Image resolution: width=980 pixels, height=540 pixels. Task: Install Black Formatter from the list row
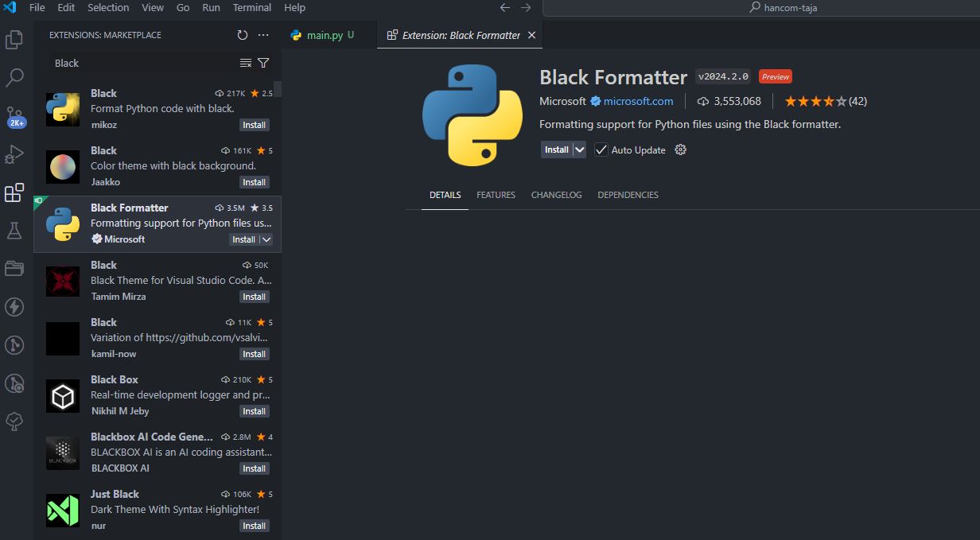(x=244, y=239)
